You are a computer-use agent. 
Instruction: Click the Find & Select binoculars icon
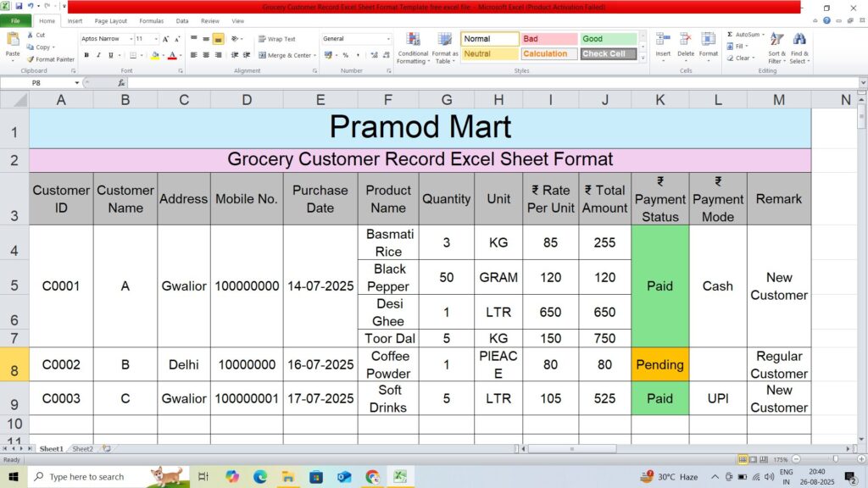click(x=798, y=48)
